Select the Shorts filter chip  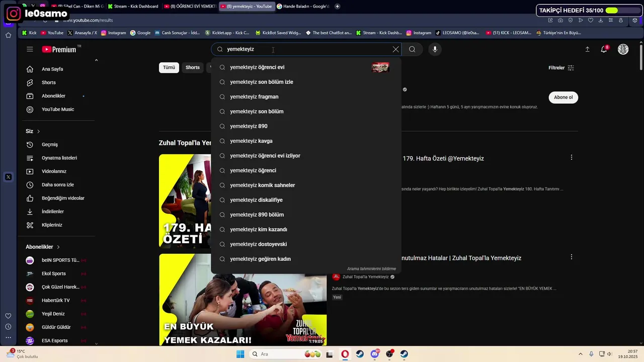tap(193, 67)
